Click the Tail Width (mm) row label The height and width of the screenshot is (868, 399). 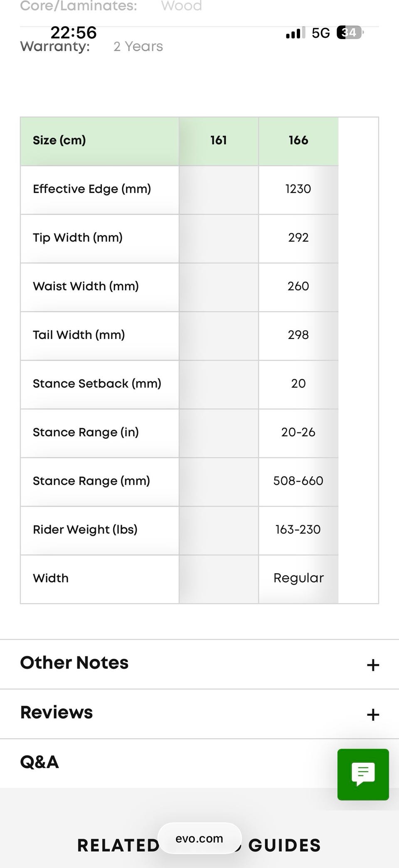point(79,335)
